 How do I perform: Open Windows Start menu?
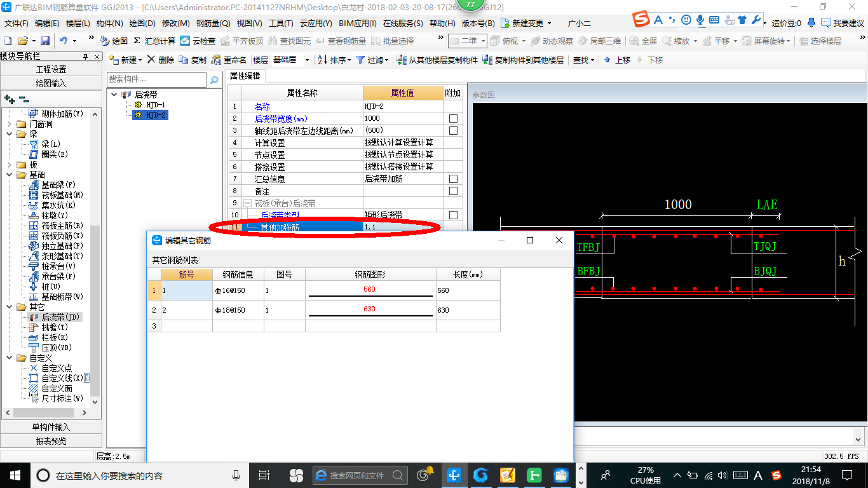pos(15,475)
